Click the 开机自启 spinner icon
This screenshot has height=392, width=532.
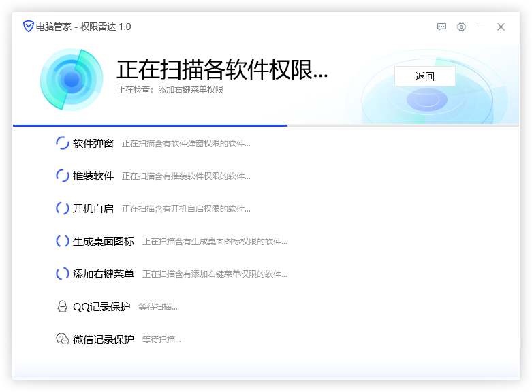63,208
